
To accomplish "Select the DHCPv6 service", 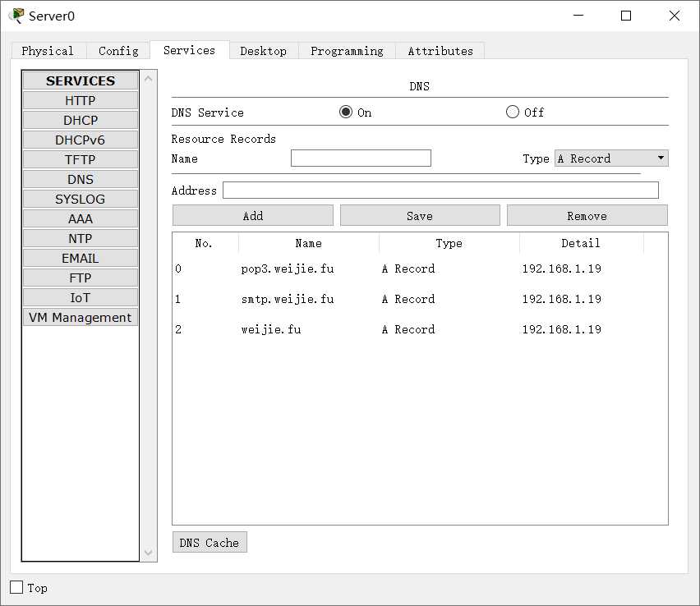I will pyautogui.click(x=81, y=140).
